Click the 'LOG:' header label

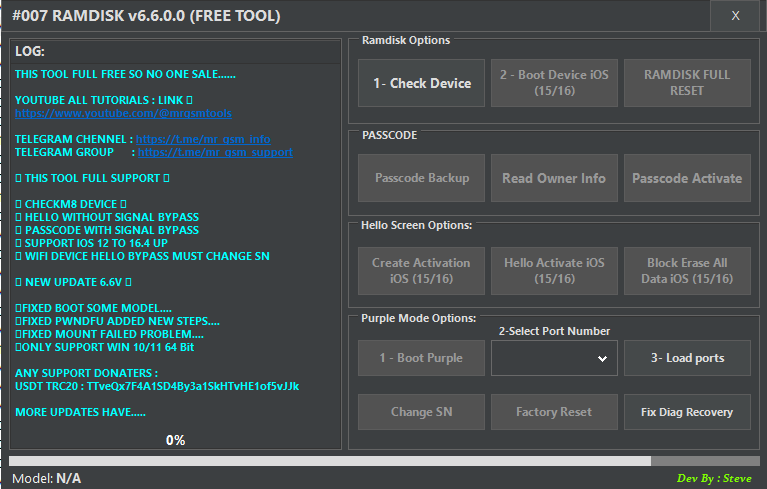[30, 51]
